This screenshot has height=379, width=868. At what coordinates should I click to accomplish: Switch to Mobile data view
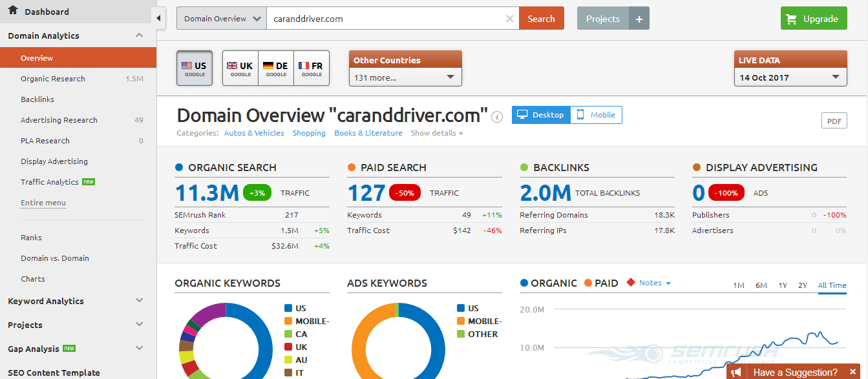pyautogui.click(x=596, y=115)
